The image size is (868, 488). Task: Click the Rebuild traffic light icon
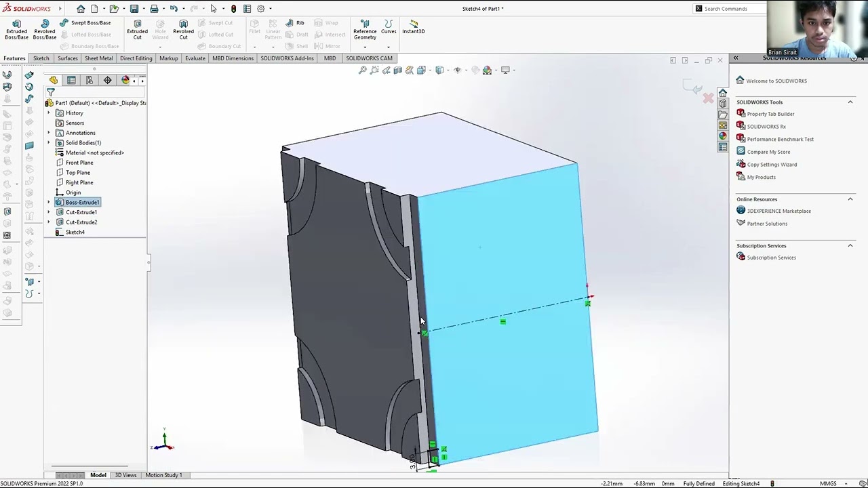(233, 9)
